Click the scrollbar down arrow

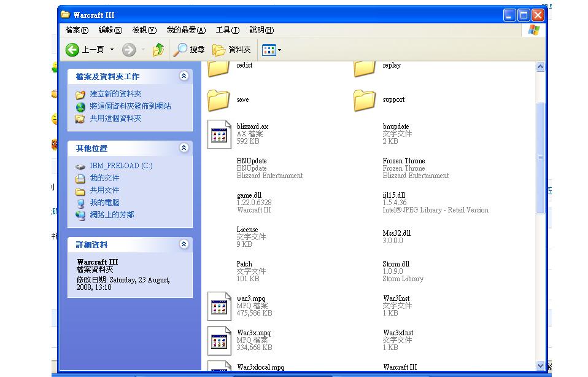click(540, 365)
